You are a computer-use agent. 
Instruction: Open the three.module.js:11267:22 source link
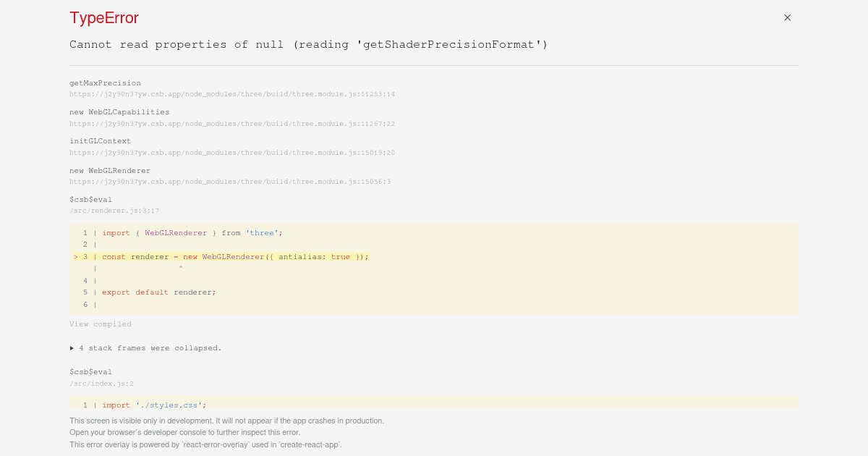pyautogui.click(x=232, y=124)
